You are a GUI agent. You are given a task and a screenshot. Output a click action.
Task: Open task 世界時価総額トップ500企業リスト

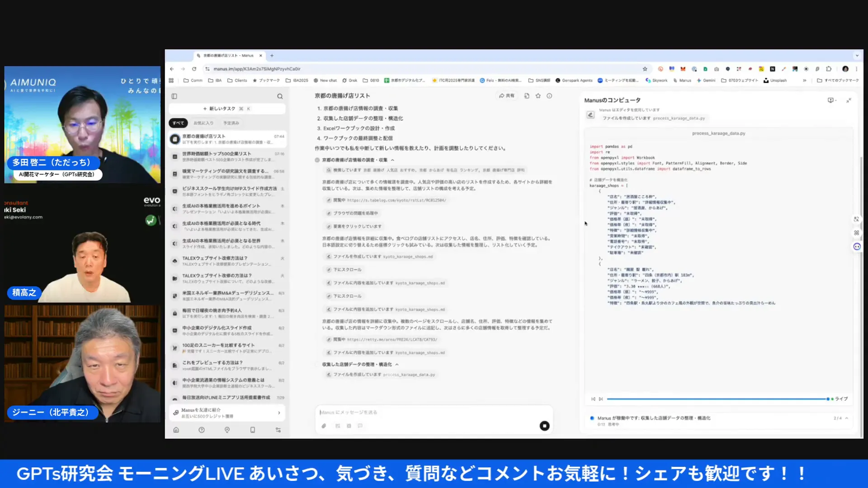pyautogui.click(x=227, y=156)
